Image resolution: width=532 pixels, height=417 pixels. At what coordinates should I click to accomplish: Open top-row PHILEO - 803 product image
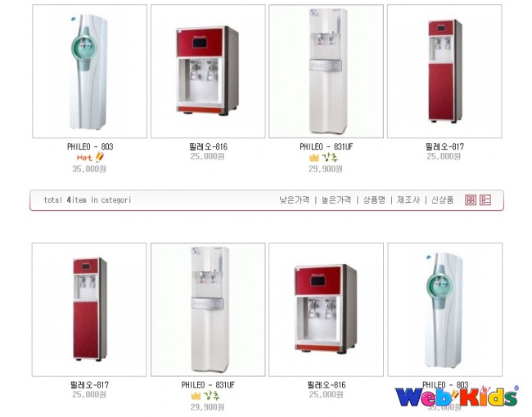89,71
